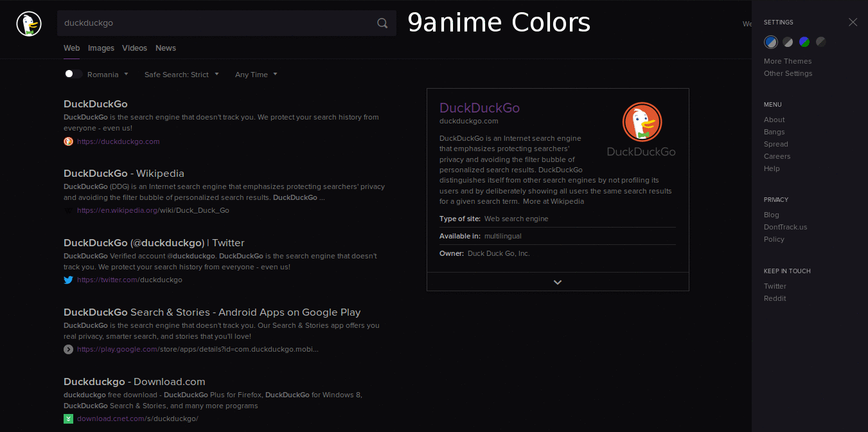Click the play.google.com result URL

point(198,349)
